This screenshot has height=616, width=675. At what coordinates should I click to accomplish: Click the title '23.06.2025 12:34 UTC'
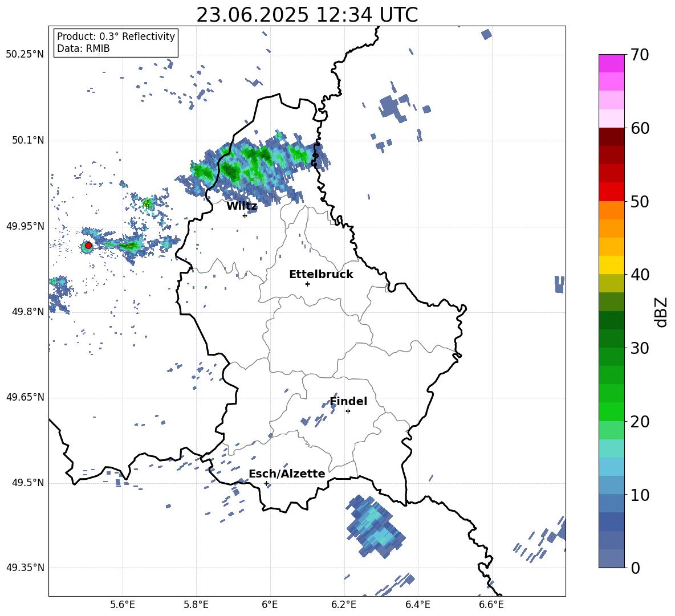[307, 15]
